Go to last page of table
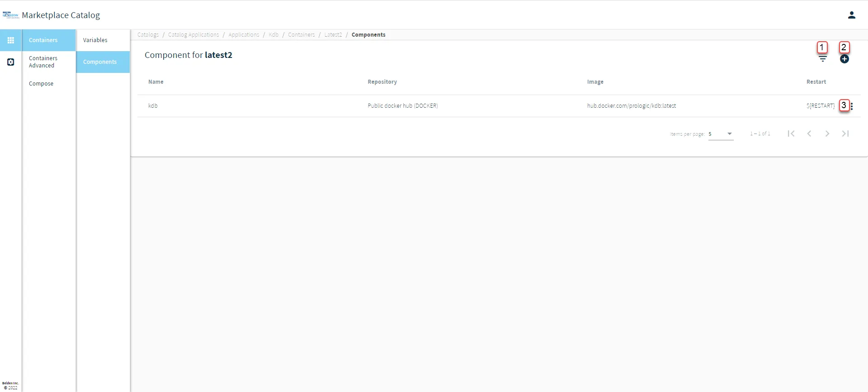 [x=845, y=134]
